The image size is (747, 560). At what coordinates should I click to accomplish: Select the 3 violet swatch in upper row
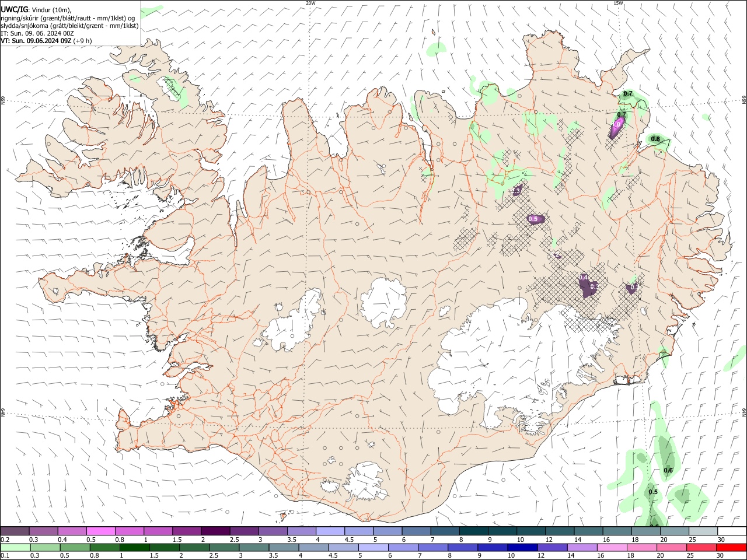pos(273,531)
